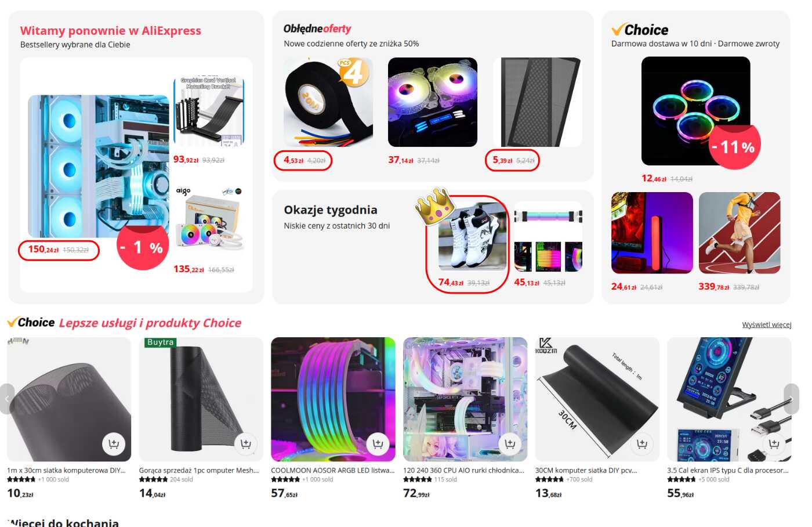Open the white PC case 150,24zł product
This screenshot has width=812, height=527.
(99, 167)
